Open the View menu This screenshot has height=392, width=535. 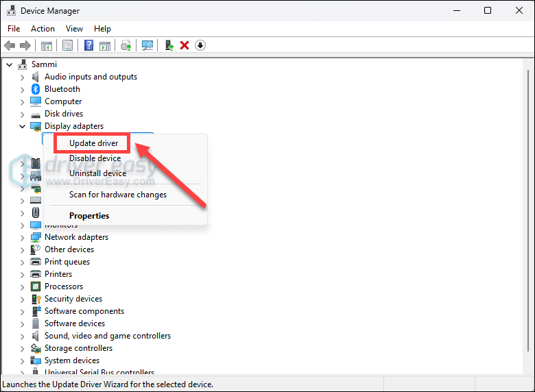pos(74,29)
